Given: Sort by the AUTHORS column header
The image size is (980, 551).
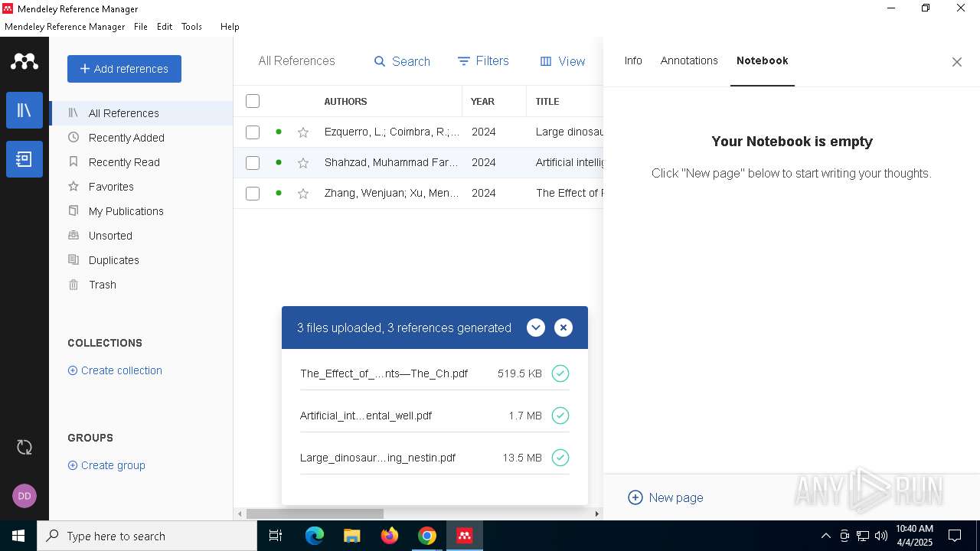Looking at the screenshot, I should pos(345,101).
